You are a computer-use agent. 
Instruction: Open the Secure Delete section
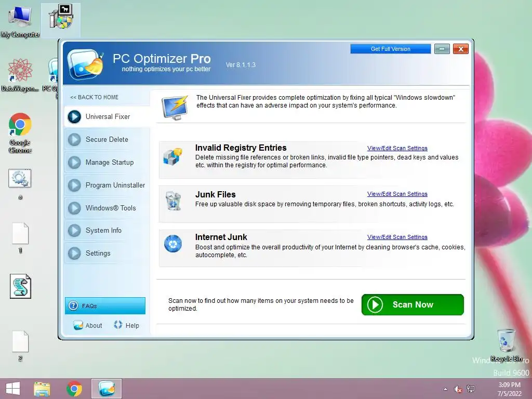107,139
